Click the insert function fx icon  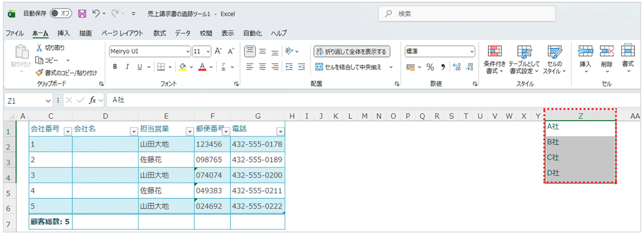[x=93, y=100]
